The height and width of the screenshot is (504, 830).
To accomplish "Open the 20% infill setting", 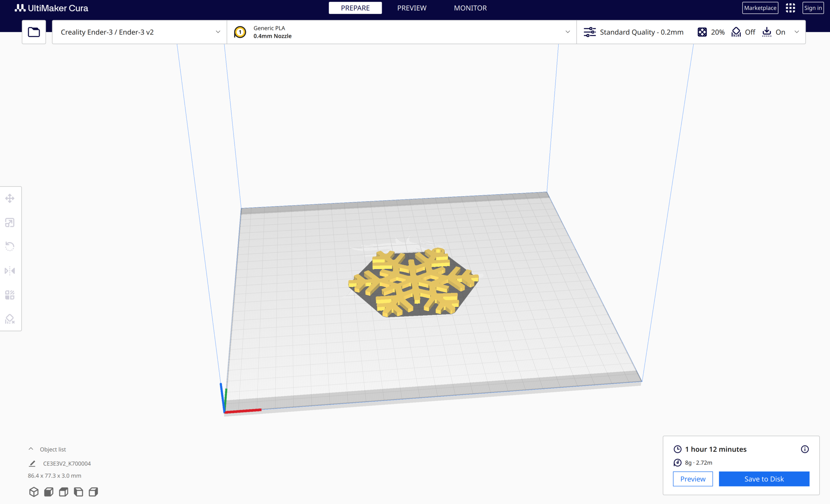I will pyautogui.click(x=711, y=32).
